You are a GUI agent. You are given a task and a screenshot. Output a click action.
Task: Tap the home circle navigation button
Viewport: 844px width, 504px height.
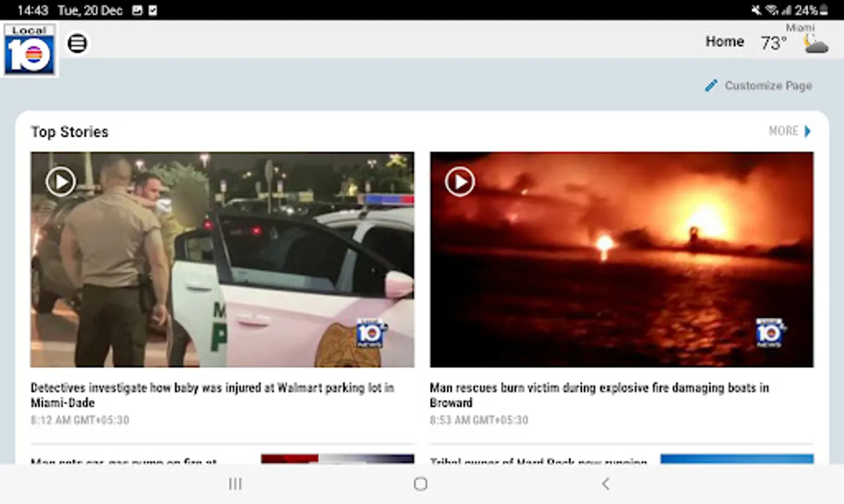[420, 483]
